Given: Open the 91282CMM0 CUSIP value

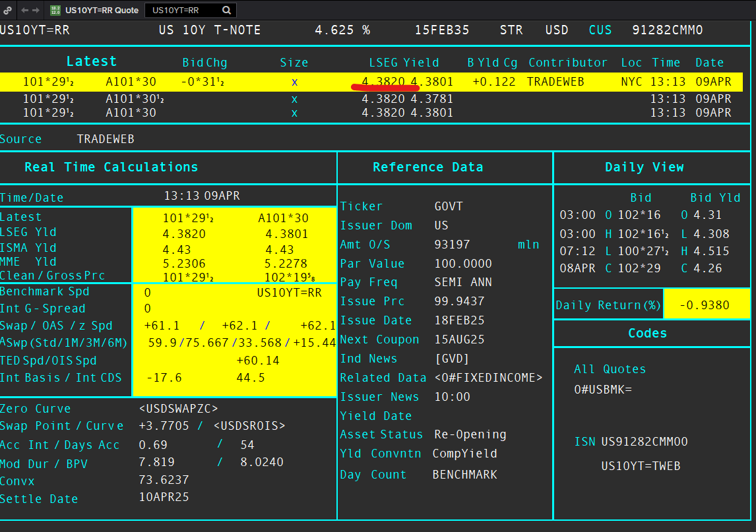Looking at the screenshot, I should click(x=668, y=30).
